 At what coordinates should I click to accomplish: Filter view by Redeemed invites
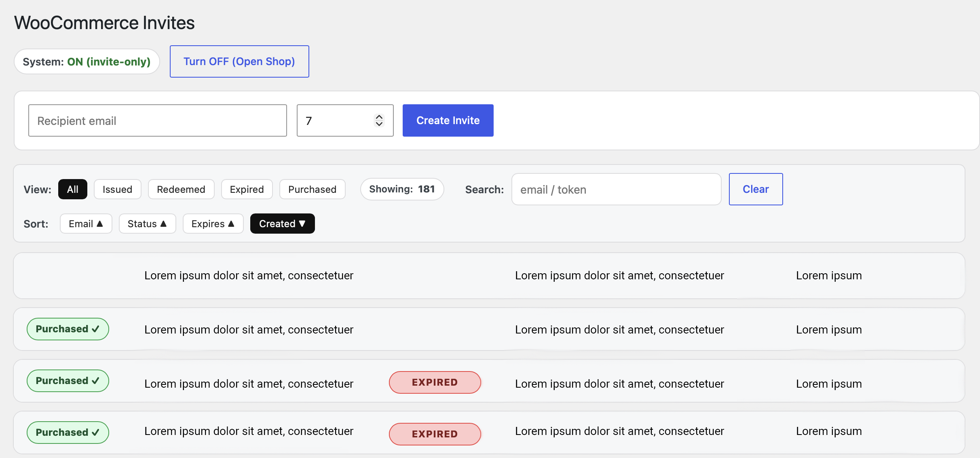(x=181, y=189)
